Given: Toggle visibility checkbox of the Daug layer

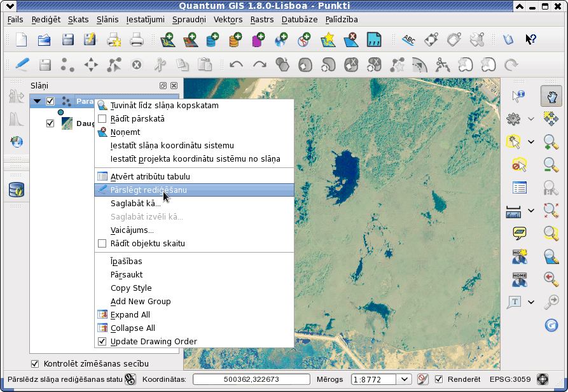Looking at the screenshot, I should click(x=50, y=123).
